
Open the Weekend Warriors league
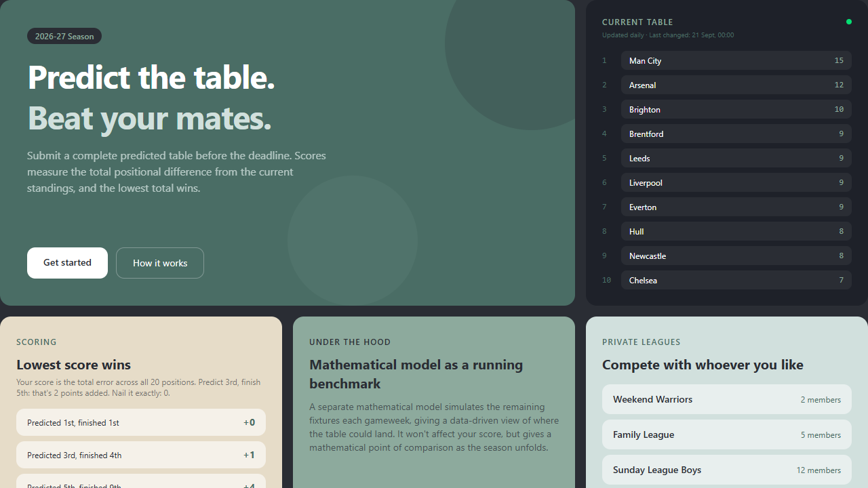pyautogui.click(x=727, y=399)
